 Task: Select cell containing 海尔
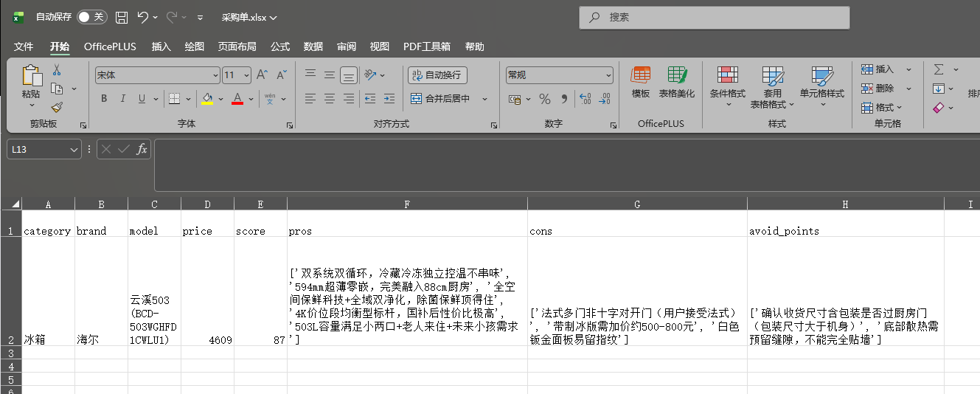click(x=101, y=291)
